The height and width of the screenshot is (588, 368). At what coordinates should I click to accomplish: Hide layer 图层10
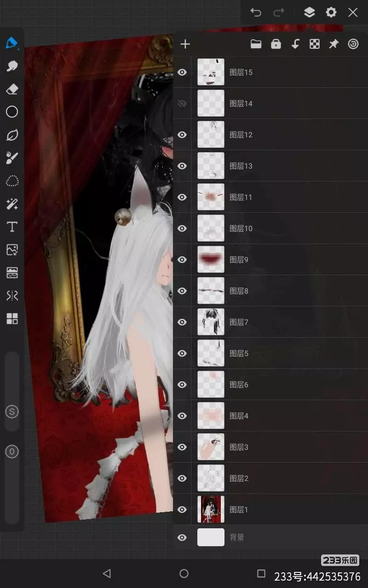(183, 228)
